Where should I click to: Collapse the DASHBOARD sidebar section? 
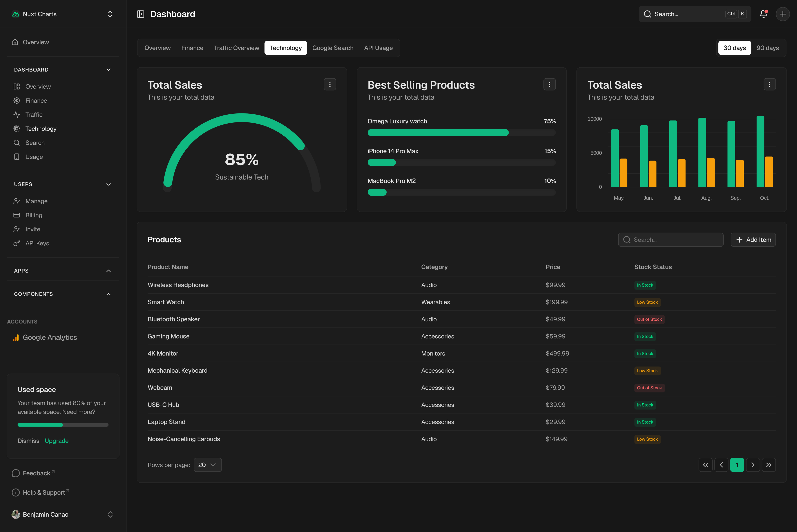(x=108, y=70)
